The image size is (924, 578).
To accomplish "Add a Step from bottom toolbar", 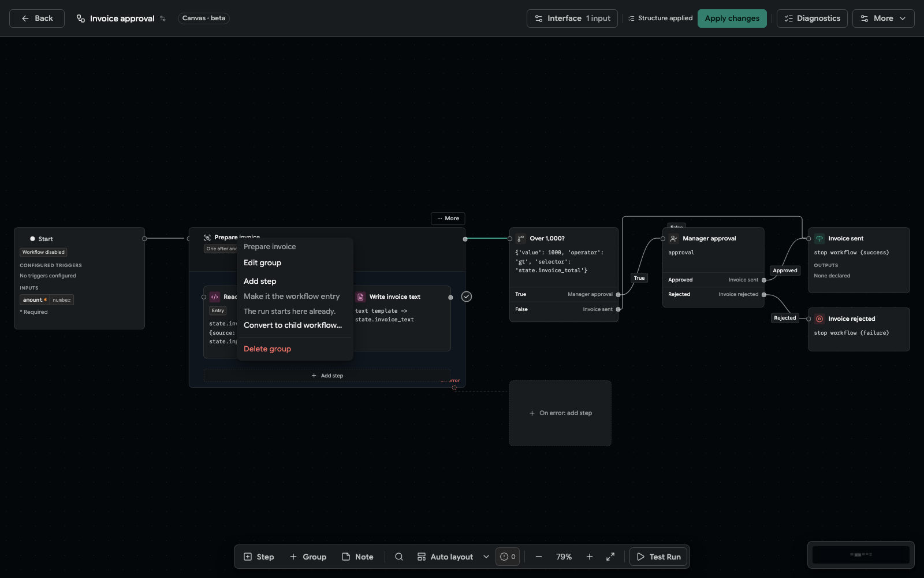I will [x=259, y=557].
